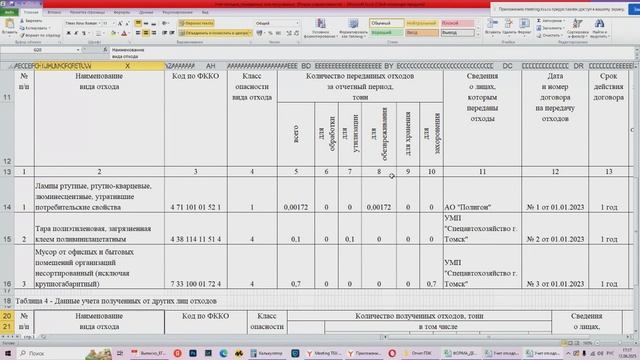Switch to the Главная (Home) tab
Image resolution: width=640 pixels, height=360 pixels.
click(x=31, y=12)
